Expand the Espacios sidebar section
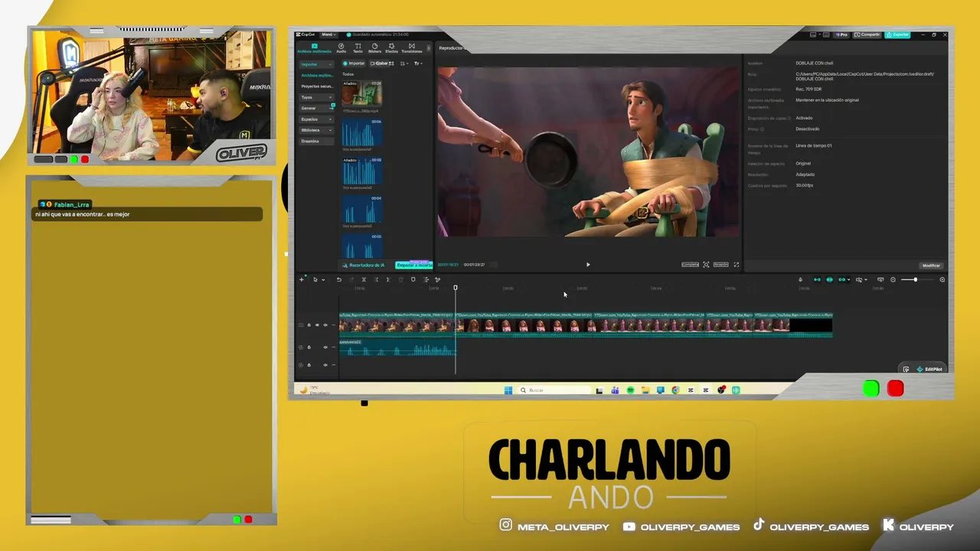Screen dimensions: 980x551 (315, 119)
